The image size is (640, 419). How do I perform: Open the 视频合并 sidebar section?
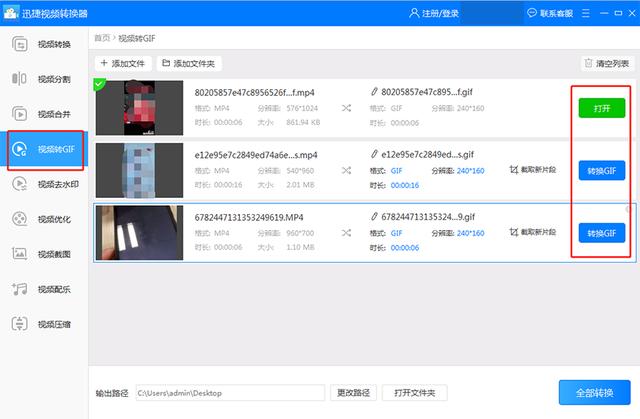click(x=44, y=114)
